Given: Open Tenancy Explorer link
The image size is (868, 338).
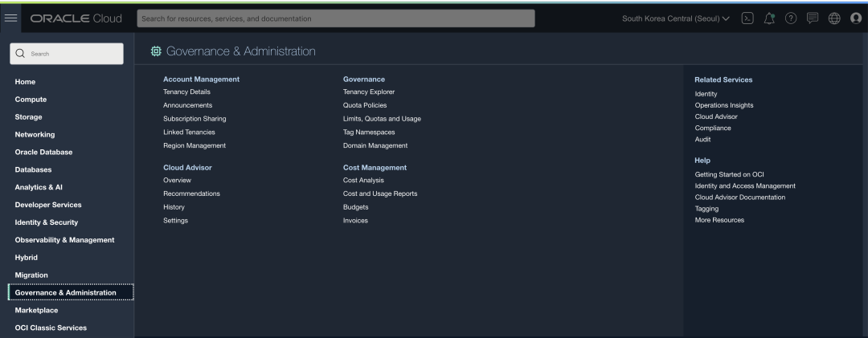Looking at the screenshot, I should tap(369, 92).
